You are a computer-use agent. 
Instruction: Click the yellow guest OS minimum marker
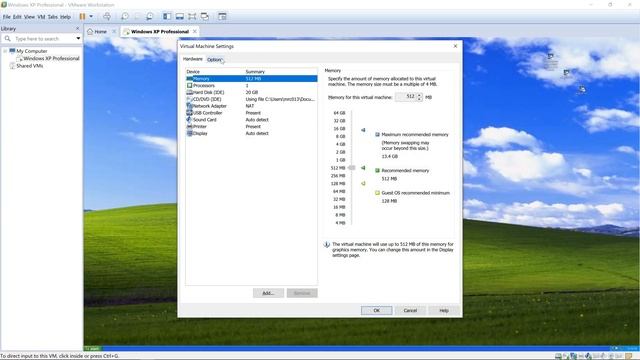coord(363,184)
